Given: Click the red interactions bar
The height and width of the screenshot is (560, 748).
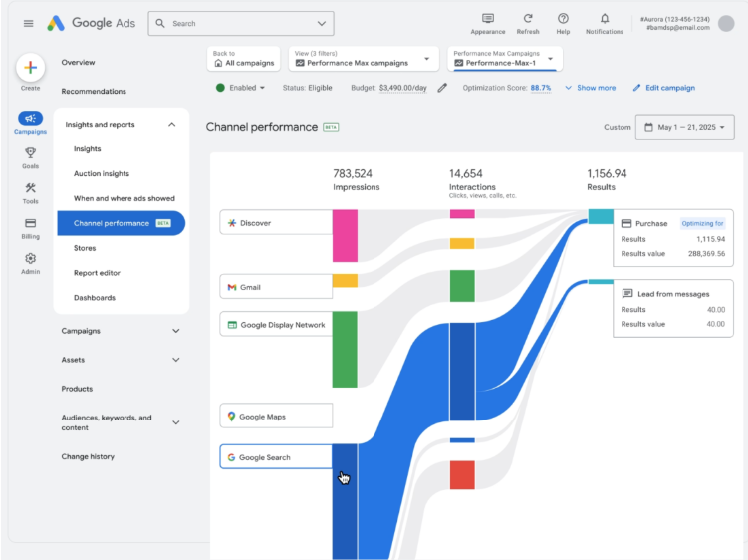Looking at the screenshot, I should tap(462, 475).
